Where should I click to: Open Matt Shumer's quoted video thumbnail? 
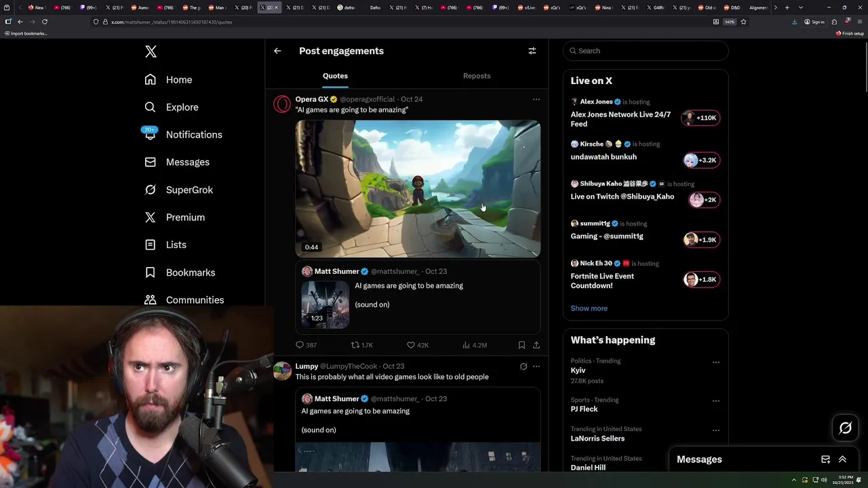pos(325,304)
